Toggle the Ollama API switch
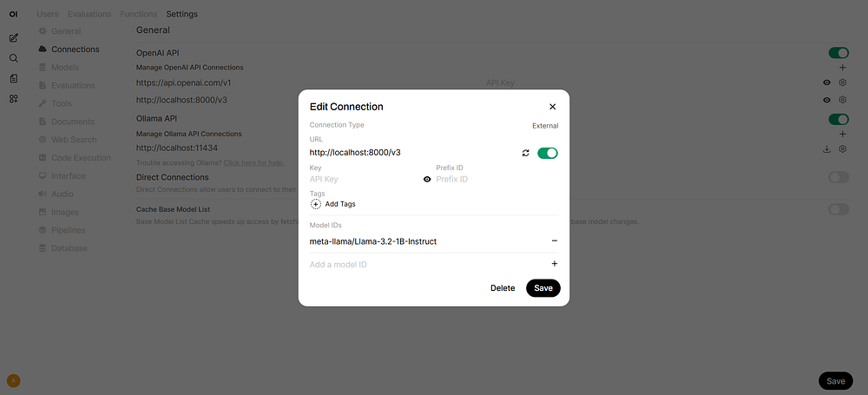868x395 pixels. [x=838, y=119]
